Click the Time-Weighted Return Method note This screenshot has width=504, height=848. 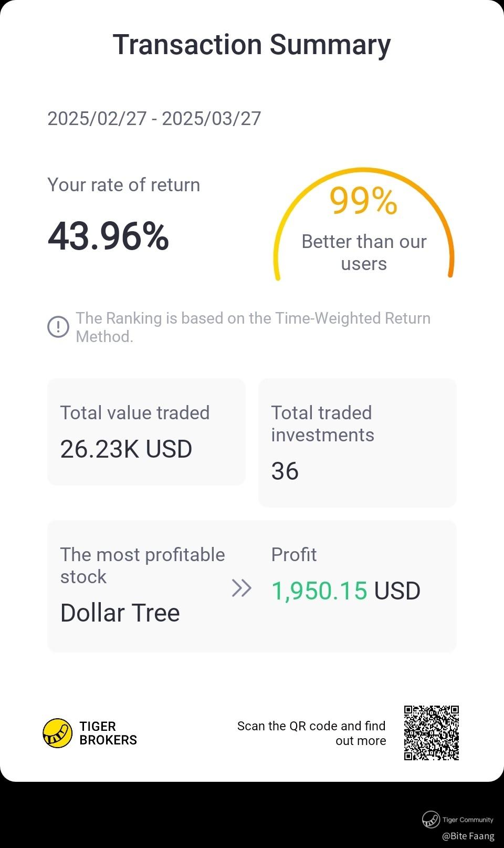coord(253,327)
